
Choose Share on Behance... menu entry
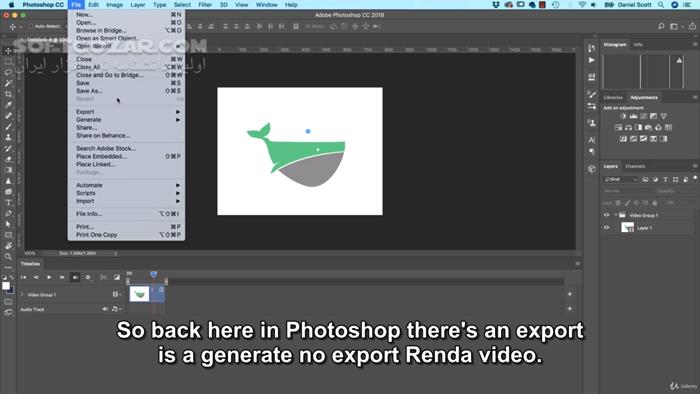(126, 136)
